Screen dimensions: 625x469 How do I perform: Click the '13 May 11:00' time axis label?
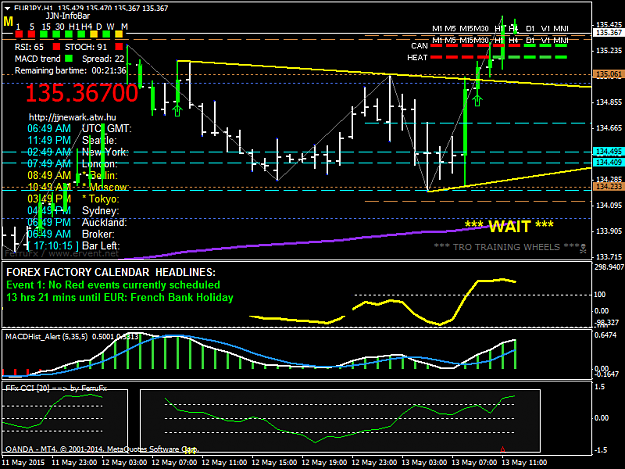[524, 463]
